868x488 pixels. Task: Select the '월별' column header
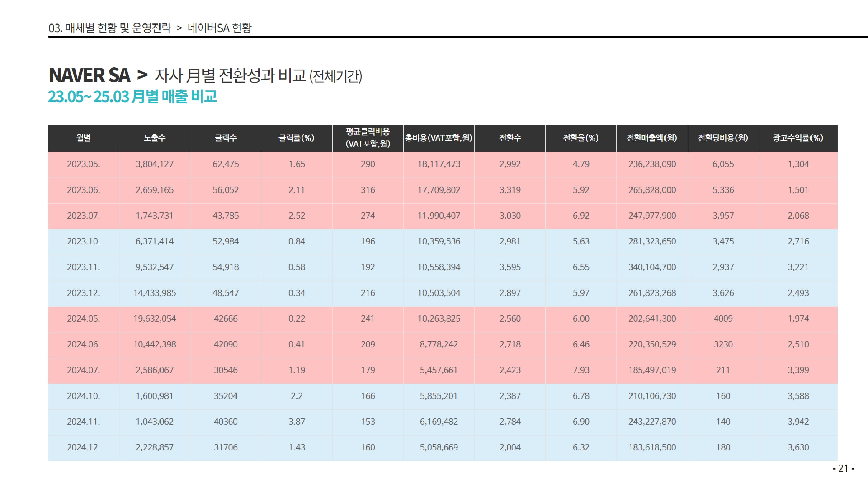(x=84, y=138)
